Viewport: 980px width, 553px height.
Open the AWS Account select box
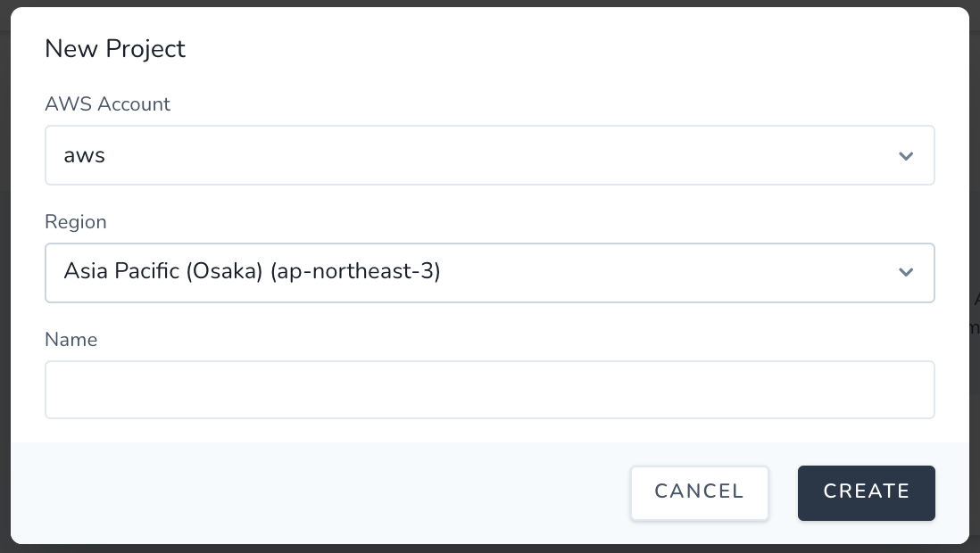point(489,155)
